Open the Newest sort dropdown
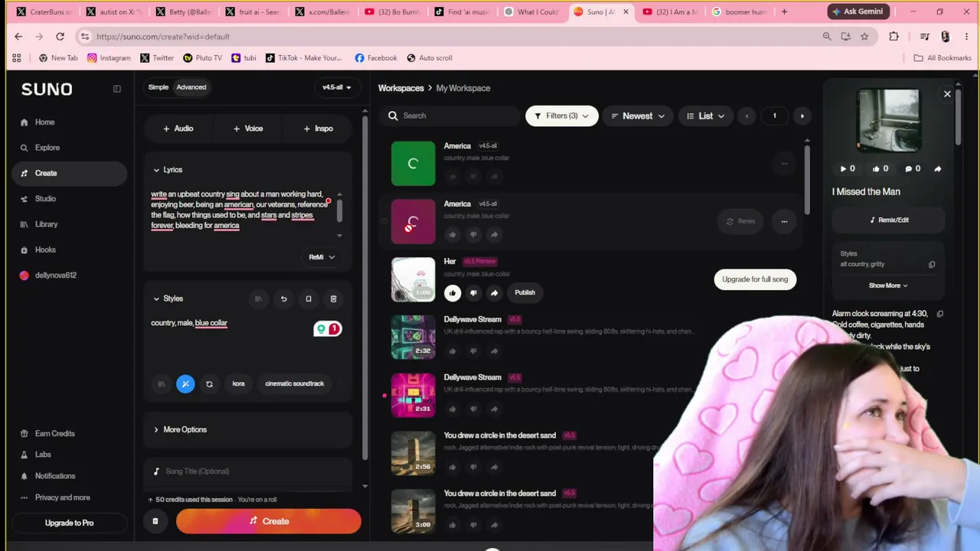 [638, 116]
